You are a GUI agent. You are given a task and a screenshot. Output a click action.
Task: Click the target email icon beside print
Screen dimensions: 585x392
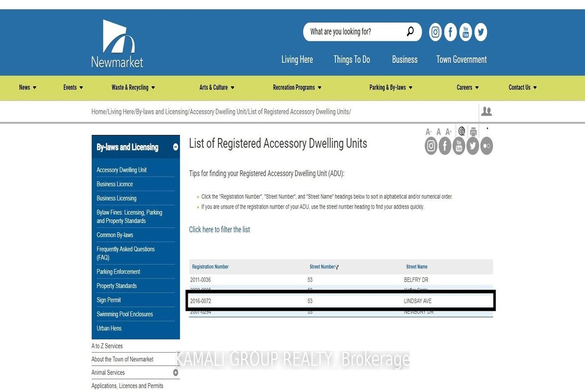tap(462, 131)
